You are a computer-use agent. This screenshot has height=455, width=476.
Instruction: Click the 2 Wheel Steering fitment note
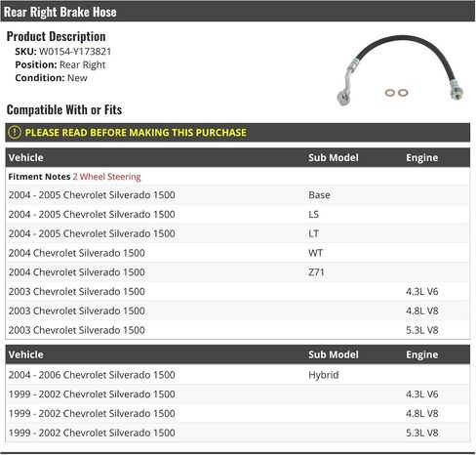click(106, 177)
